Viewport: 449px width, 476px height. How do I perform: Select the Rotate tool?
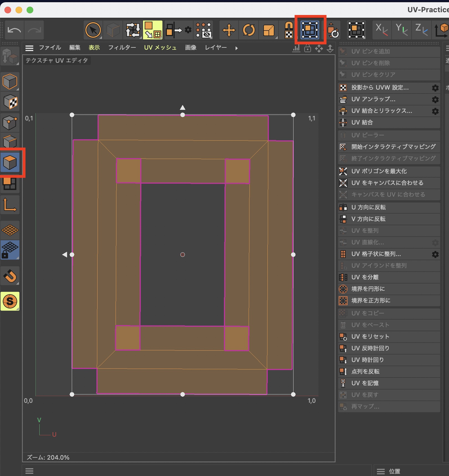tap(249, 30)
